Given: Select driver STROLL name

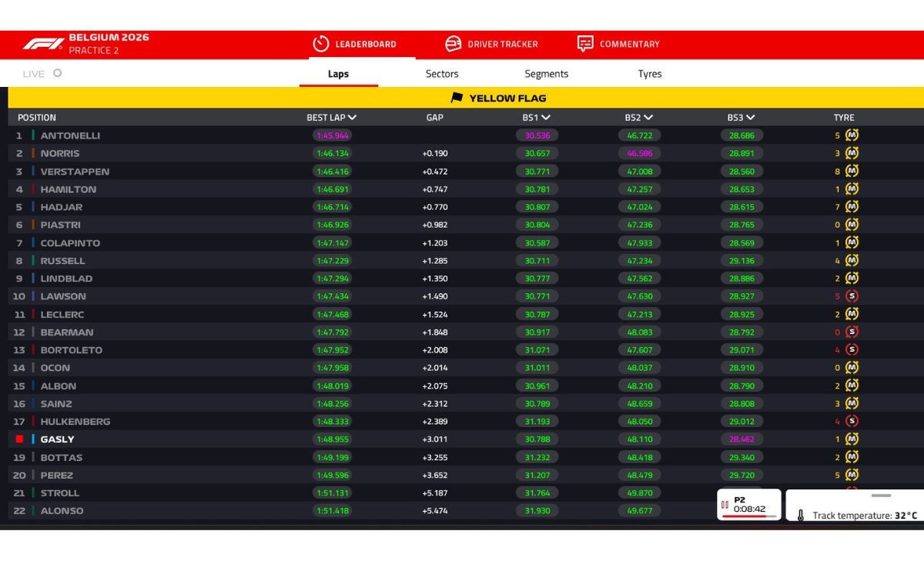Looking at the screenshot, I should [60, 493].
